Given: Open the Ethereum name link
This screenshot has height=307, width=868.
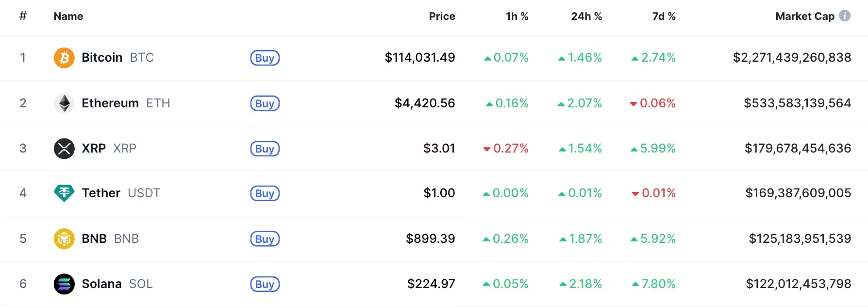Looking at the screenshot, I should (110, 103).
